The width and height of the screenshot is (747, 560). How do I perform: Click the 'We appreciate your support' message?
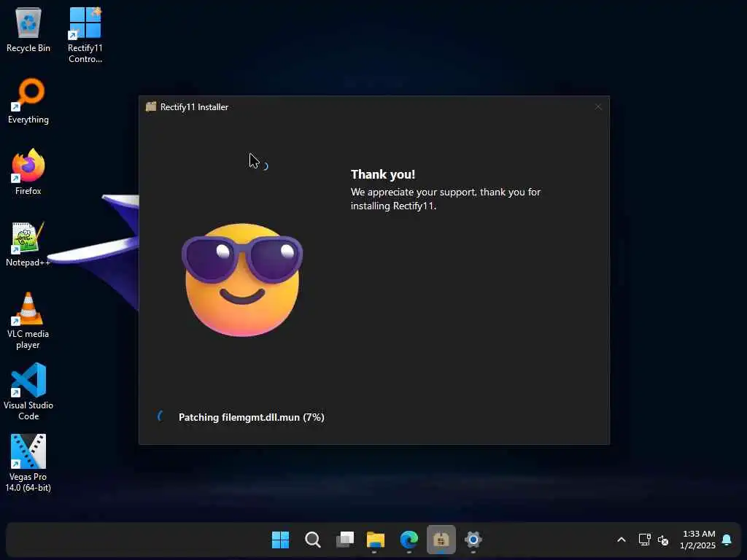[446, 198]
